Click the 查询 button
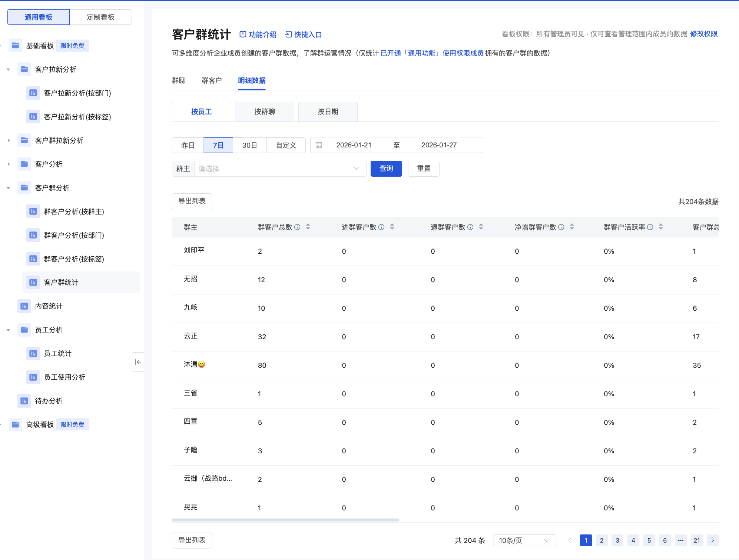Viewport: 739px width, 560px height. [386, 169]
